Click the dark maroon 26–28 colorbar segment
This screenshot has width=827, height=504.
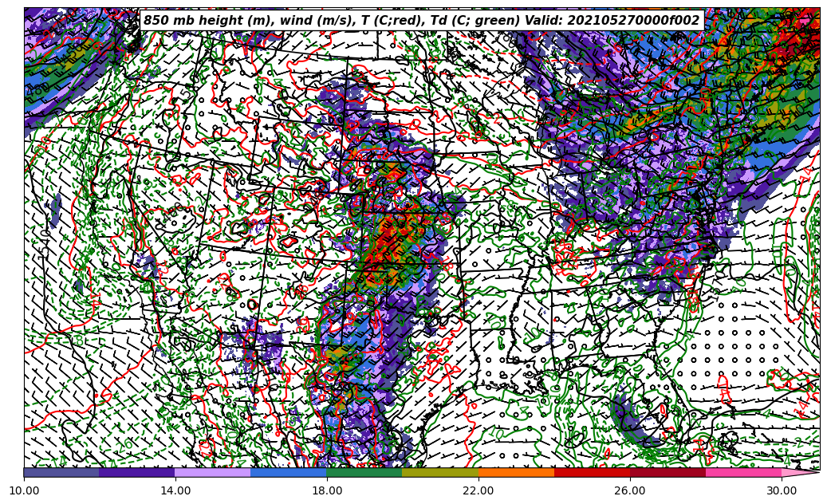[668, 472]
